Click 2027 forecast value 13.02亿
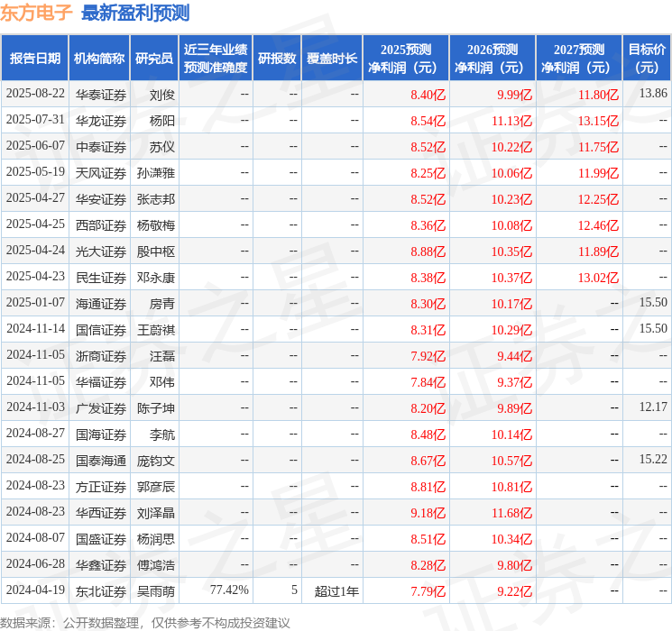 click(x=598, y=278)
